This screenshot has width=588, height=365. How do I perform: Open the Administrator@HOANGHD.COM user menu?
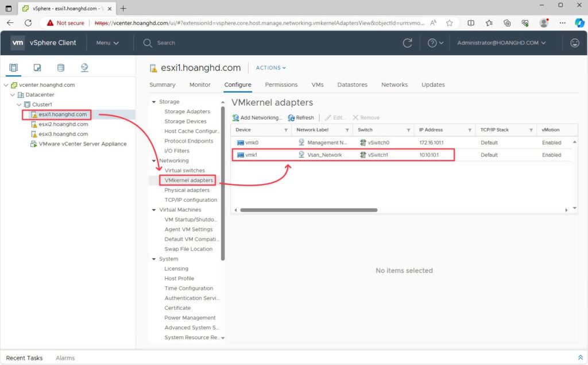(501, 43)
